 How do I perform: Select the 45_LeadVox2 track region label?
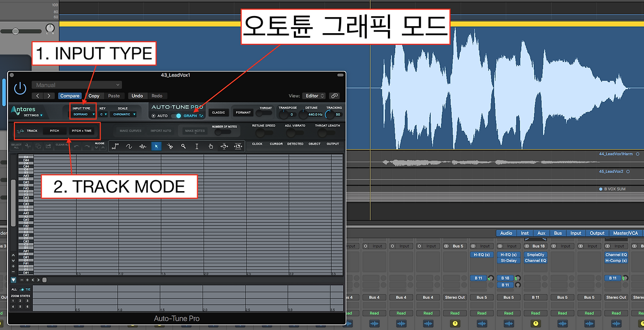[x=611, y=172]
